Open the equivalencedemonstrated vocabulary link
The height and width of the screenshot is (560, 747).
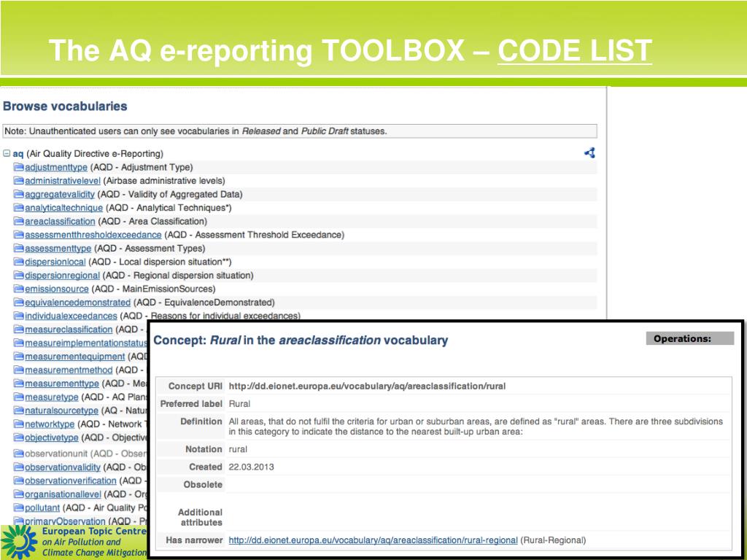pos(77,303)
